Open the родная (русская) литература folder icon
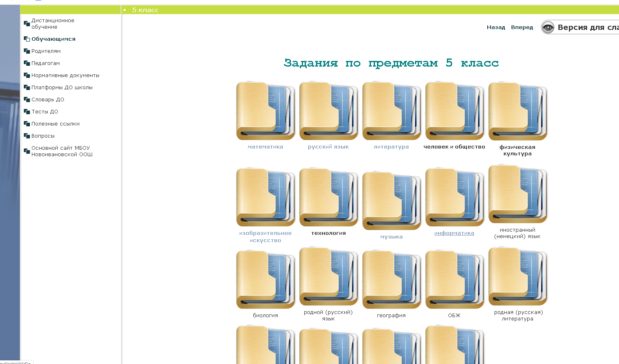Image resolution: width=619 pixels, height=364 pixels. 518,276
